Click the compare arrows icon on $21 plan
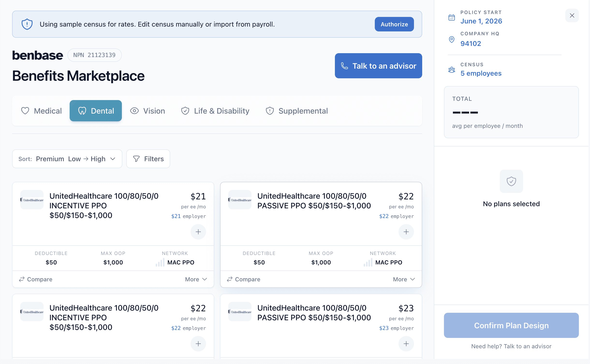 [x=22, y=279]
